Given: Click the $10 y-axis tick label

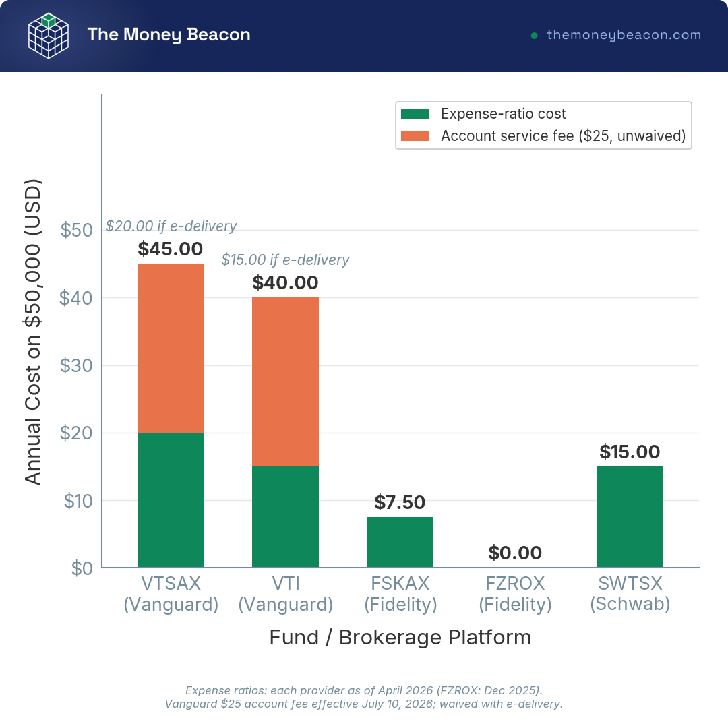Looking at the screenshot, I should [78, 501].
